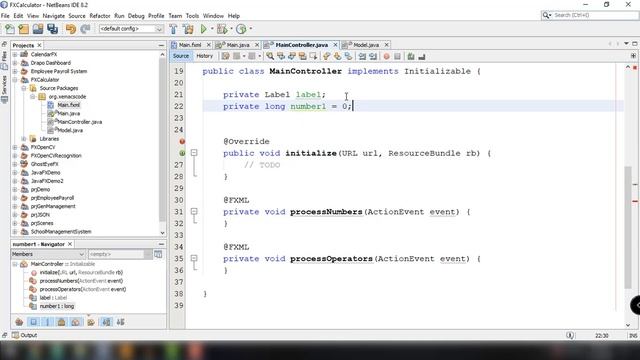640x360 pixels.
Task: Open the Navigate menu
Action: pyautogui.click(x=53, y=16)
